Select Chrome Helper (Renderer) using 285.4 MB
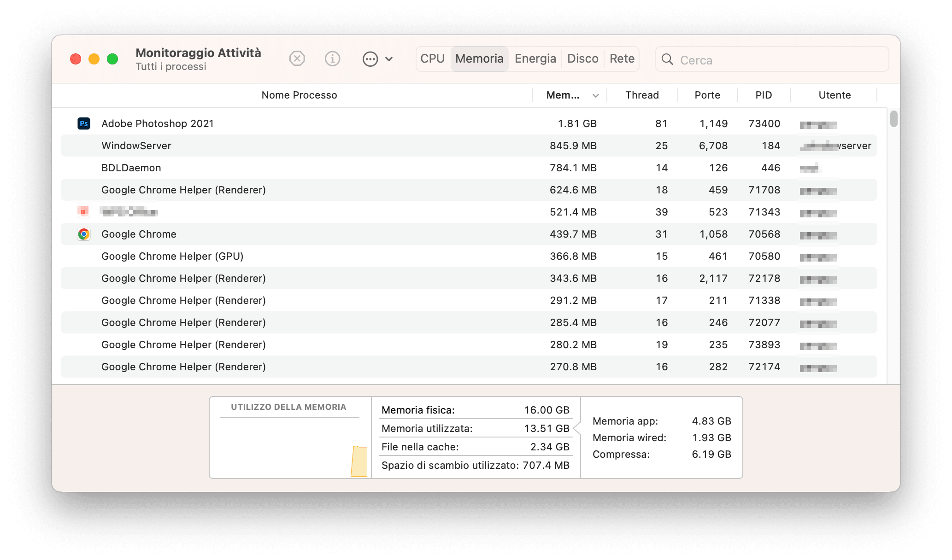 click(x=469, y=322)
